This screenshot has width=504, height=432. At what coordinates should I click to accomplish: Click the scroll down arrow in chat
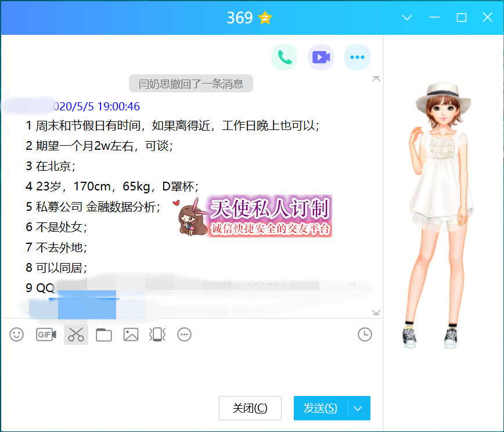pyautogui.click(x=376, y=312)
